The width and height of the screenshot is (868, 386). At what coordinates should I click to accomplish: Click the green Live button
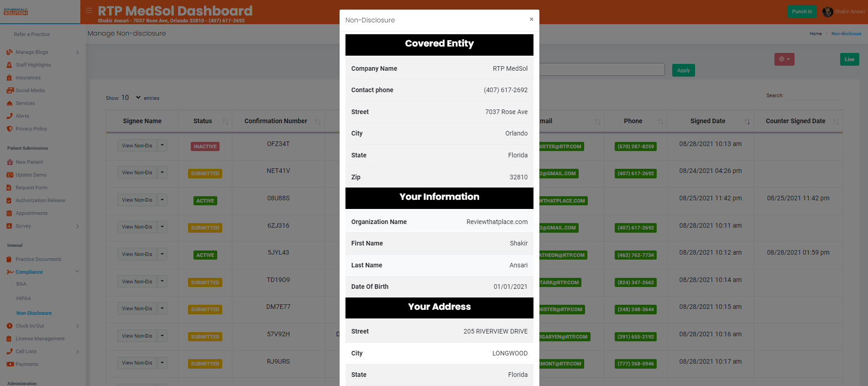click(849, 59)
